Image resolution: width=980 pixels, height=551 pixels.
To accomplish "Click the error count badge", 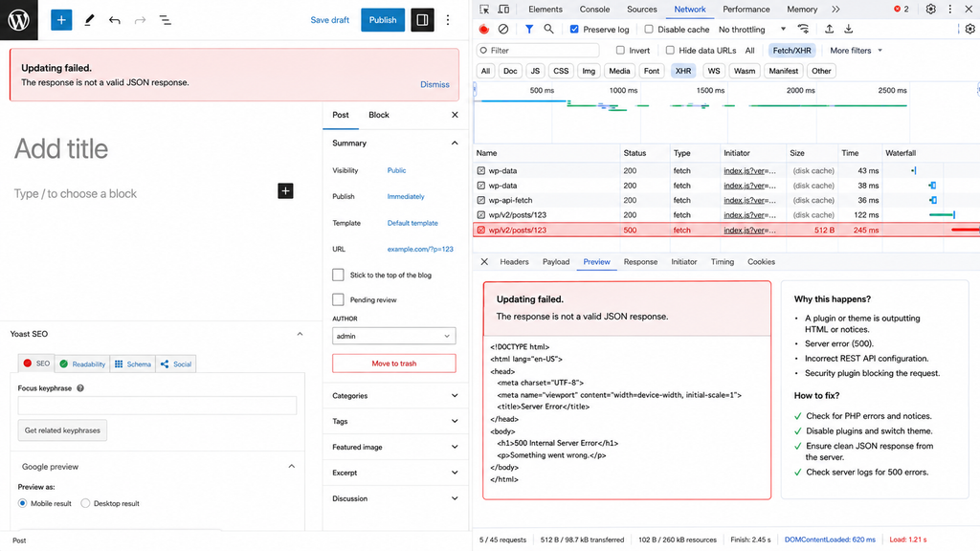I will pos(902,10).
